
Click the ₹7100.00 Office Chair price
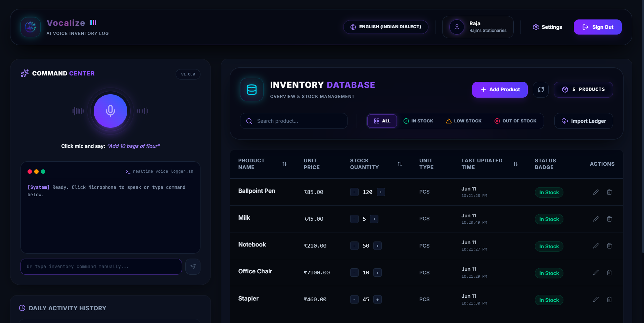click(x=317, y=273)
